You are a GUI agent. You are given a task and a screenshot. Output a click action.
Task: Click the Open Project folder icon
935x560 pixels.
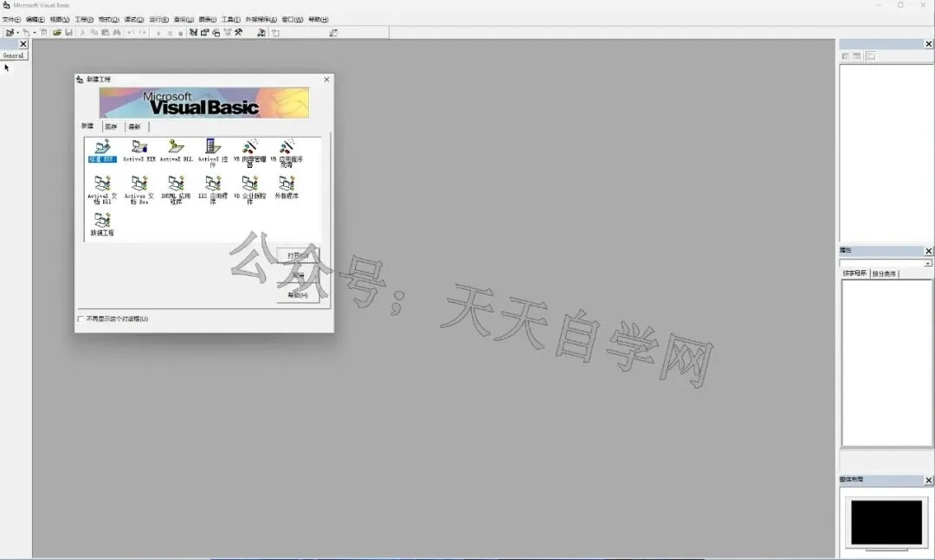56,33
